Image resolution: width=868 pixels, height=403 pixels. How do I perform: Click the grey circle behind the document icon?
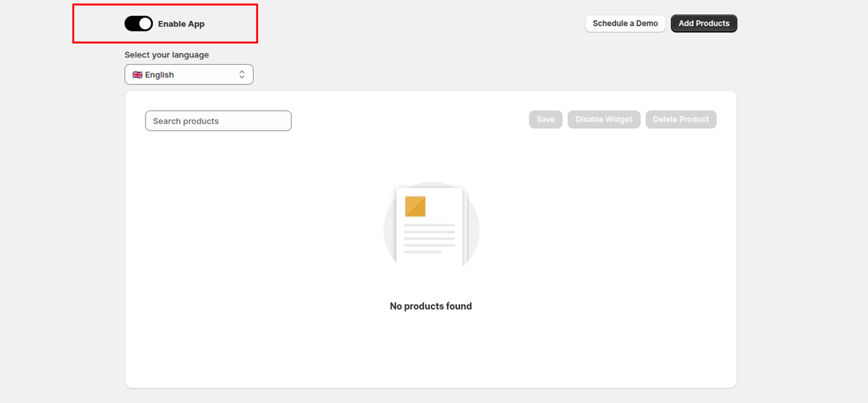[389, 230]
